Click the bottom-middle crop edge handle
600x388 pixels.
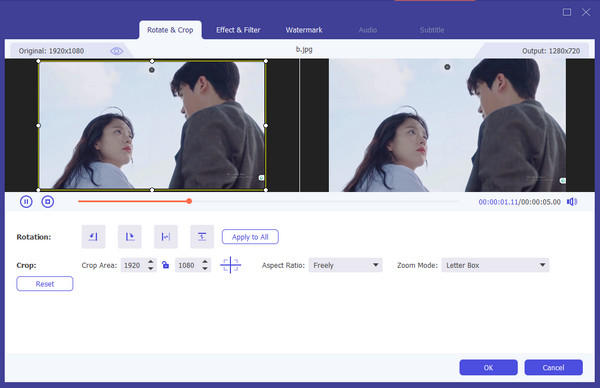click(152, 190)
